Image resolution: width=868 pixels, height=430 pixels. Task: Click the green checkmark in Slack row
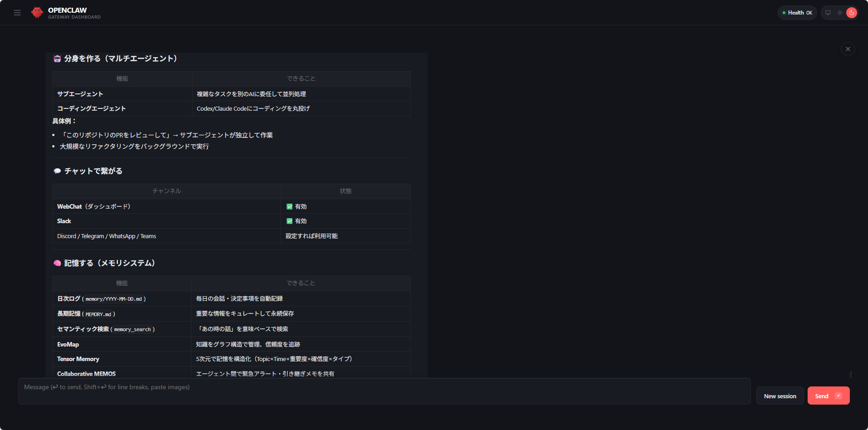point(289,221)
